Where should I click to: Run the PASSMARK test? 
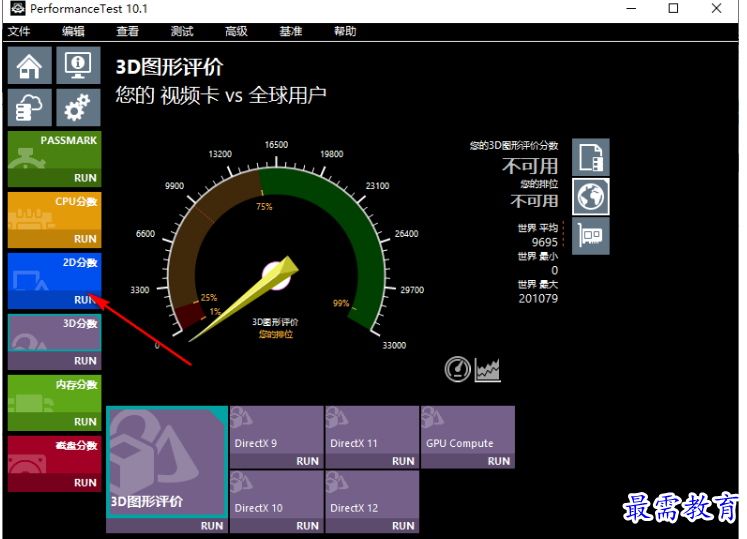(85, 178)
